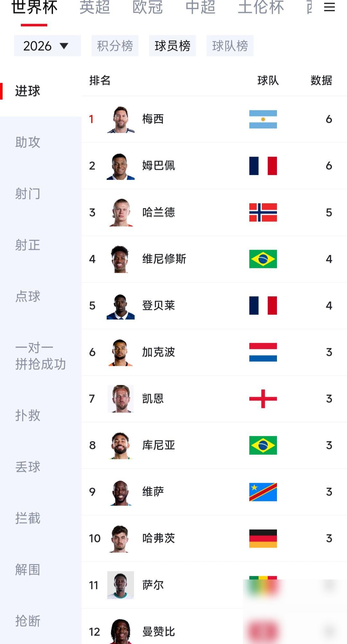Select 助攻 in the stats sidebar
Screen dimensions: 347x644
[x=28, y=142]
